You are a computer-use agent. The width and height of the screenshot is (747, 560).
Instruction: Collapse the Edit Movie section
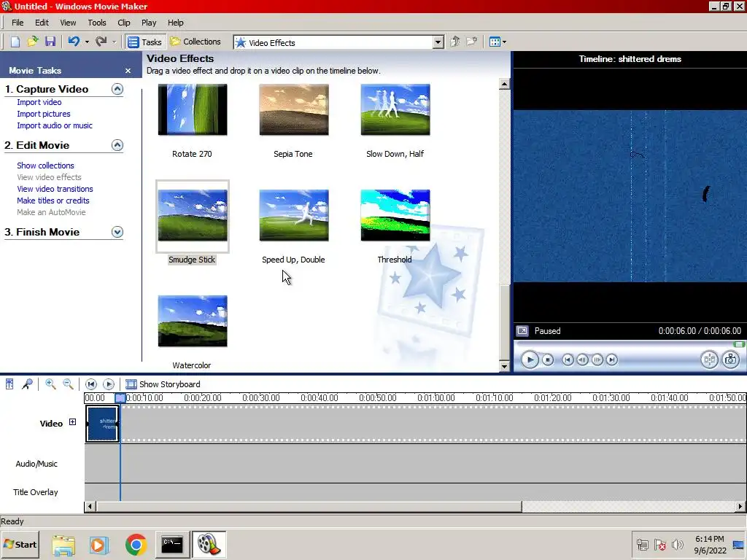[x=117, y=145]
